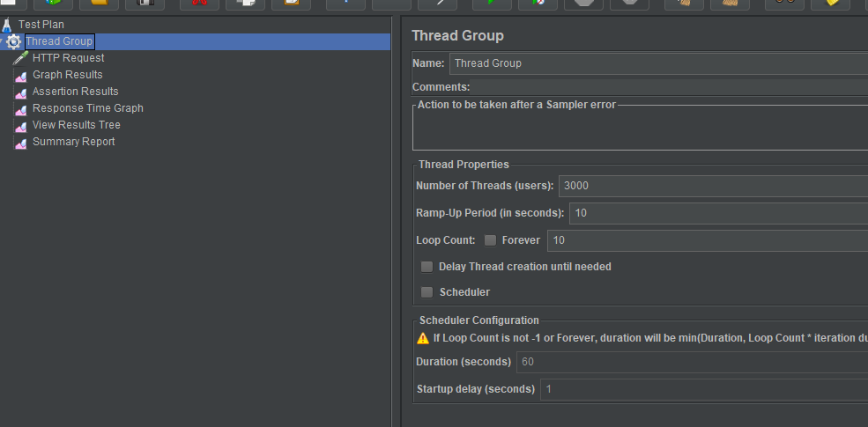The width and height of the screenshot is (868, 427).
Task: Click the Startup delay field showing 1
Action: pyautogui.click(x=704, y=389)
